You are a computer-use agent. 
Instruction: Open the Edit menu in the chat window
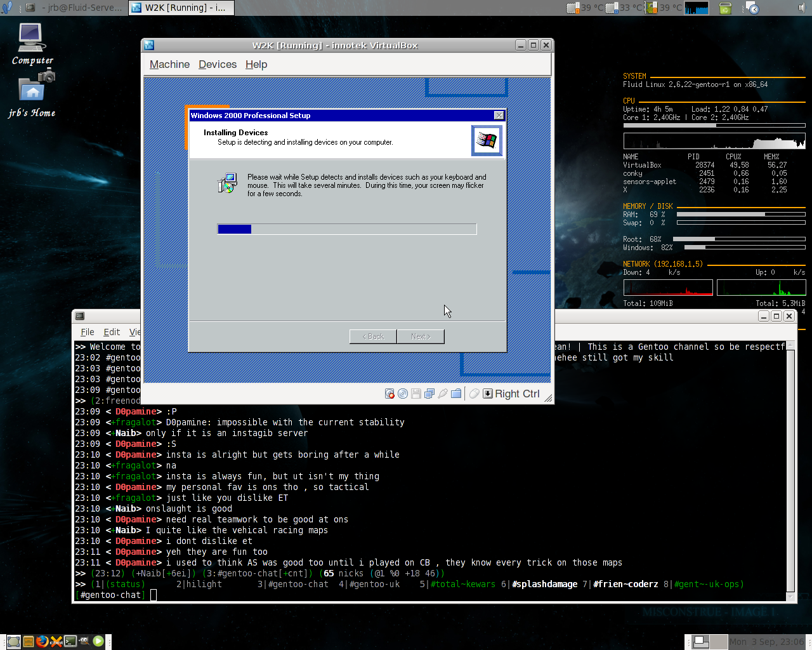coord(112,332)
